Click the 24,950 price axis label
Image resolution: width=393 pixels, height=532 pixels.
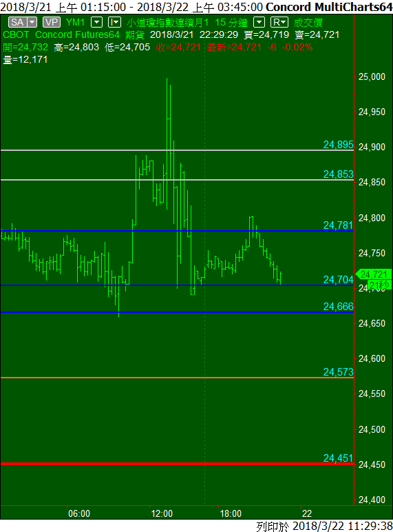[372, 112]
